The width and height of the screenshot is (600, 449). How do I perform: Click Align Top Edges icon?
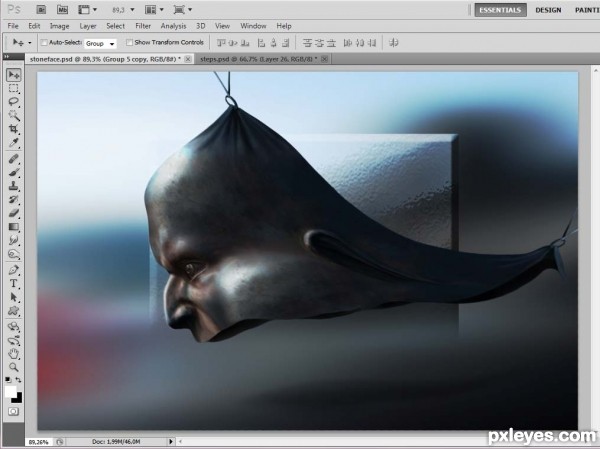click(221, 42)
